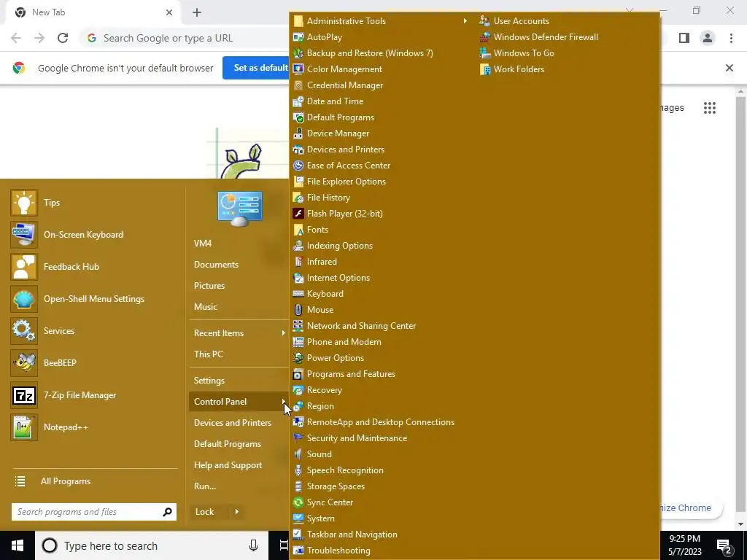Click Work Folders icon
Viewport: 747px width, 560px height.
485,69
